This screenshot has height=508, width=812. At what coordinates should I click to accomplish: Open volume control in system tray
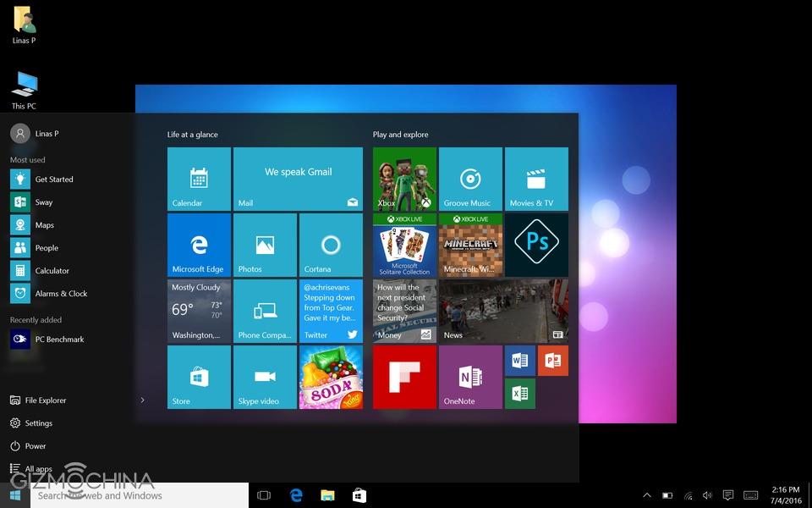[707, 495]
